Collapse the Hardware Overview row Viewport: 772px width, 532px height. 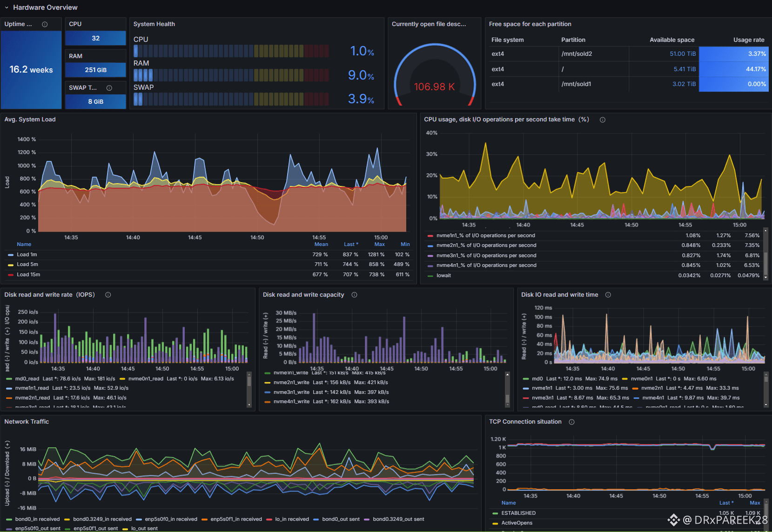(7, 7)
